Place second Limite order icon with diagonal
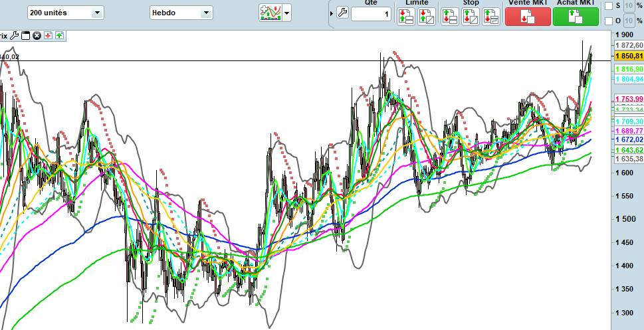644x330 pixels. [426, 17]
